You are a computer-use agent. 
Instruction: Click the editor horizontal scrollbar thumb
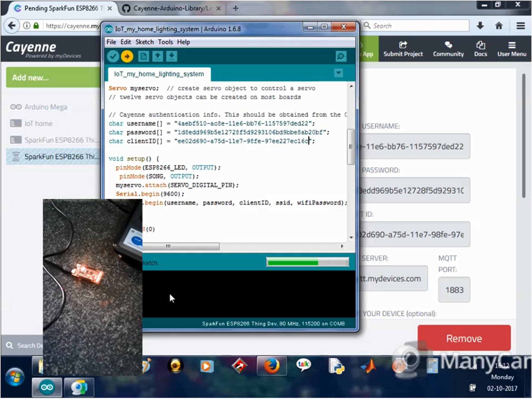tap(180, 246)
